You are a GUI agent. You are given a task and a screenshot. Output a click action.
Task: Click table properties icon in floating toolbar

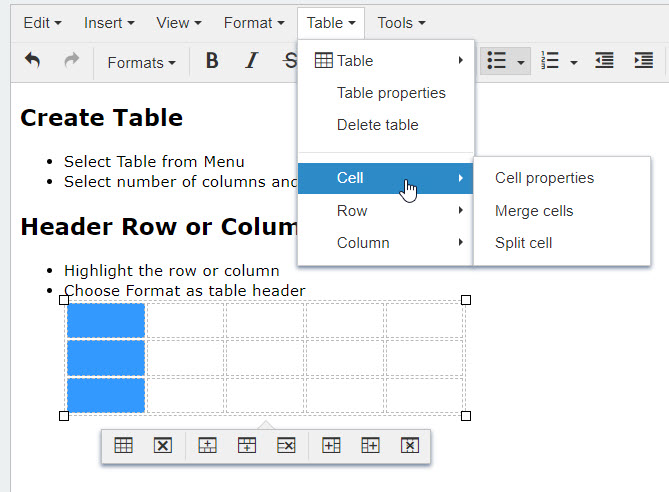click(x=124, y=446)
